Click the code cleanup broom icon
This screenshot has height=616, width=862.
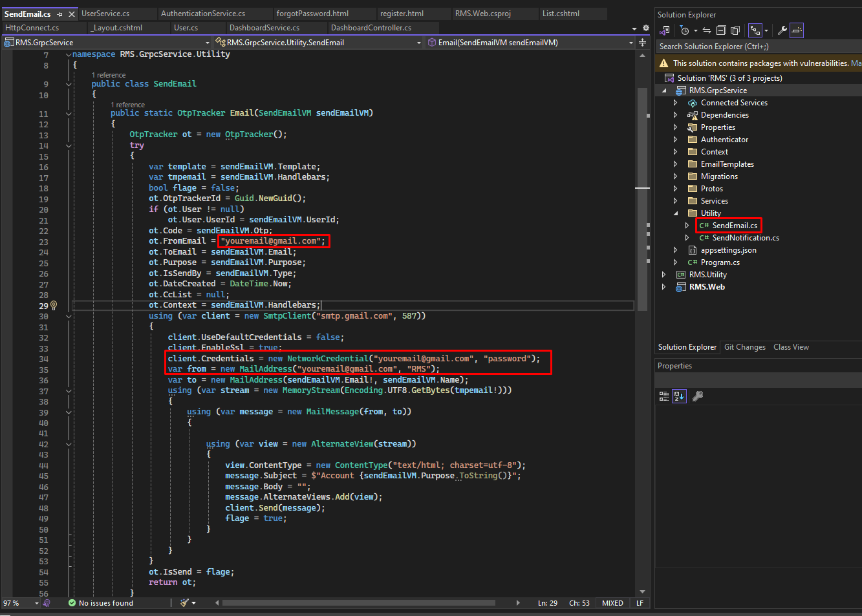(x=185, y=603)
